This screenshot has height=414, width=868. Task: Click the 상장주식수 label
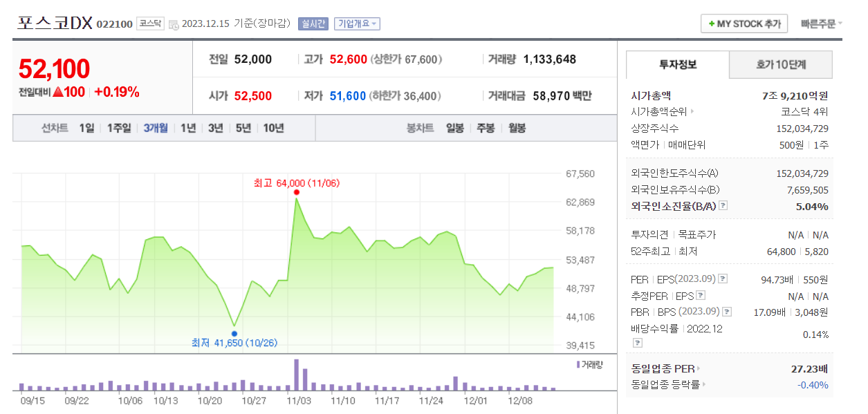pyautogui.click(x=655, y=128)
